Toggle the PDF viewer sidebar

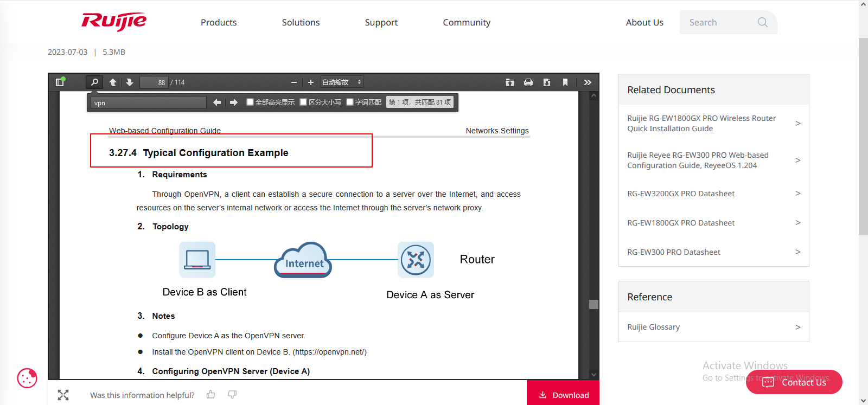(x=60, y=82)
